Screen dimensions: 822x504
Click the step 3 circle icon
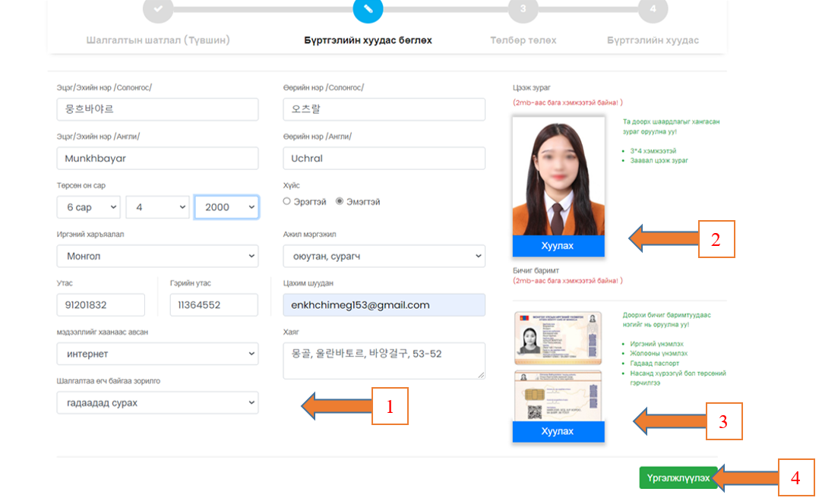click(523, 9)
